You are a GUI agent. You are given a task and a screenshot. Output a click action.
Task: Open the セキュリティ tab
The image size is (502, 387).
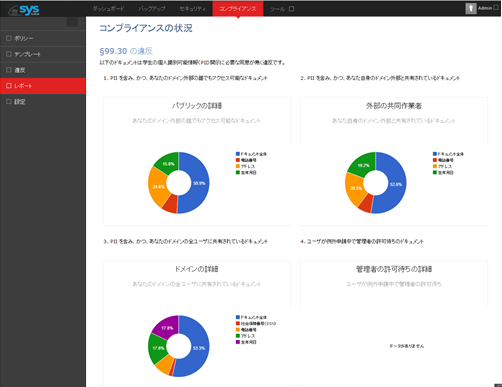[x=192, y=9]
